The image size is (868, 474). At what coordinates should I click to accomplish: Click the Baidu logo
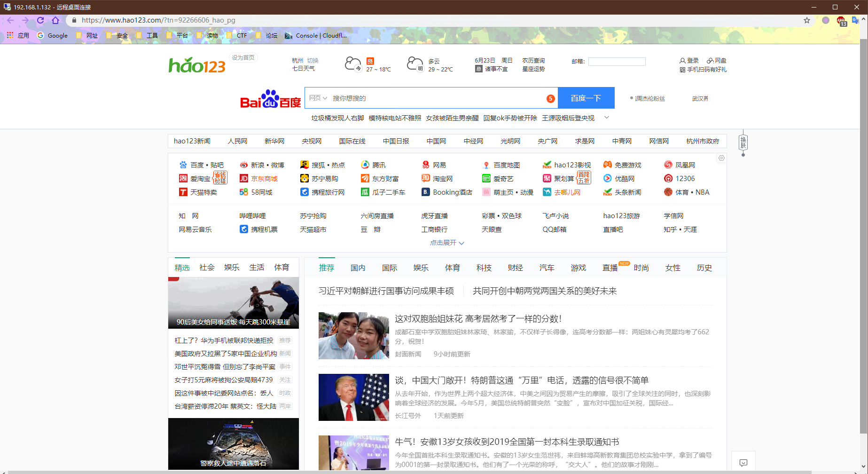tap(270, 99)
